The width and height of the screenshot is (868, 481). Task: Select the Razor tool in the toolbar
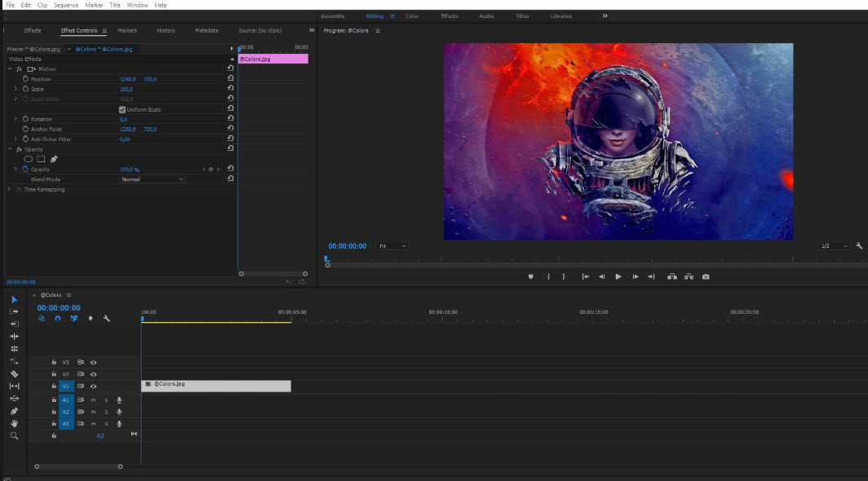pyautogui.click(x=14, y=373)
